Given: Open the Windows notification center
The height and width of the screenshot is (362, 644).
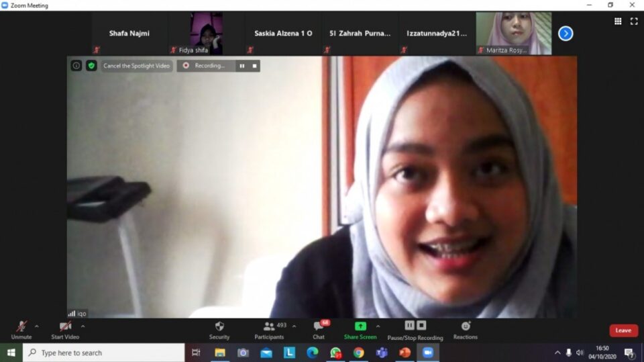Looking at the screenshot, I should [629, 353].
